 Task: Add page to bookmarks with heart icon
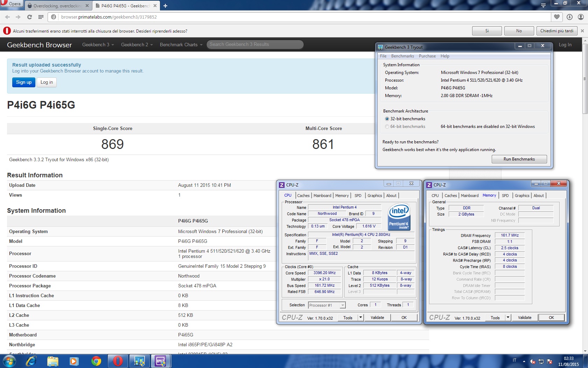click(x=557, y=17)
